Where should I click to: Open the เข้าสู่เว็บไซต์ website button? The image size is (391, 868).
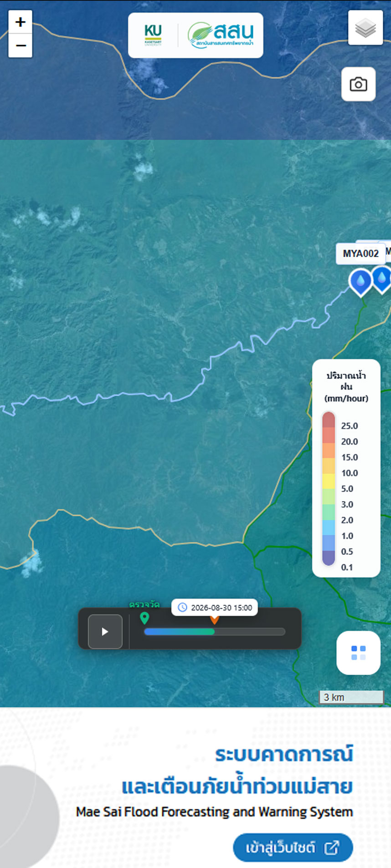coord(293,848)
